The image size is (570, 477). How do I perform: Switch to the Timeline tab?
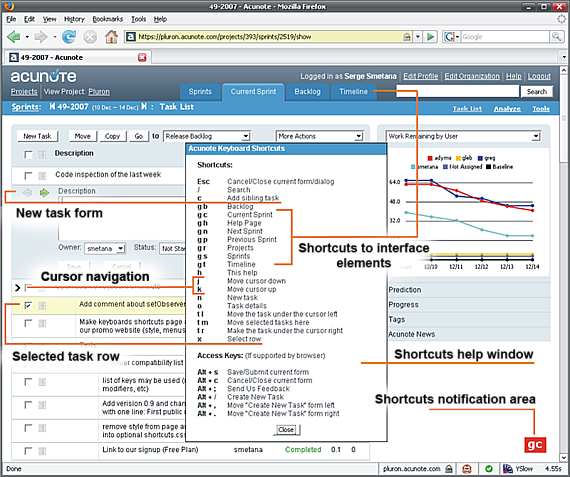tap(353, 92)
